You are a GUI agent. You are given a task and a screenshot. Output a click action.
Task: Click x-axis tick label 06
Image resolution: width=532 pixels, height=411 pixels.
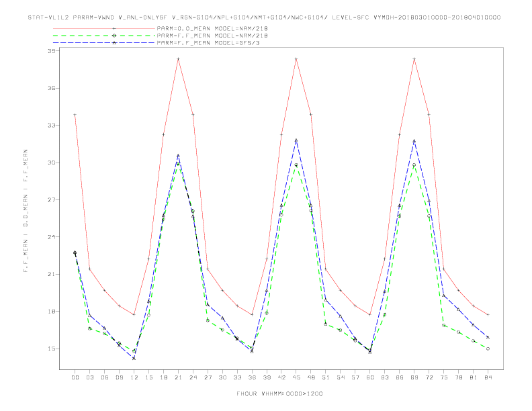(105, 377)
